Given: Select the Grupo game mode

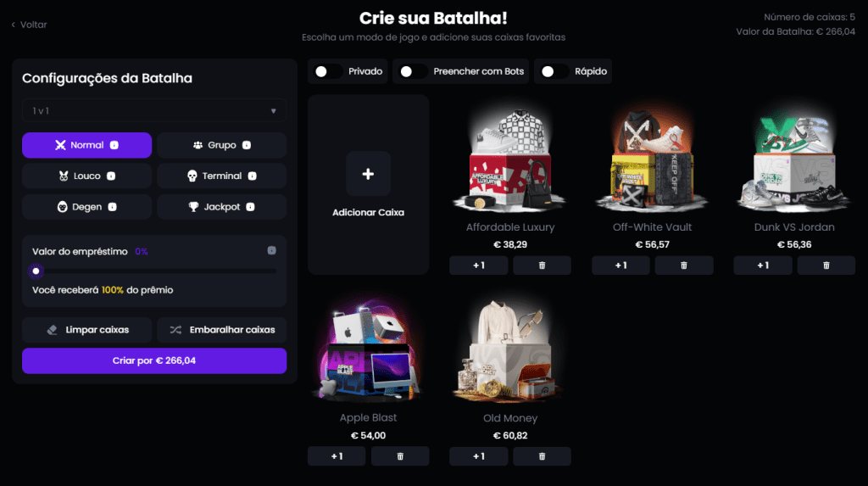Looking at the screenshot, I should [221, 145].
